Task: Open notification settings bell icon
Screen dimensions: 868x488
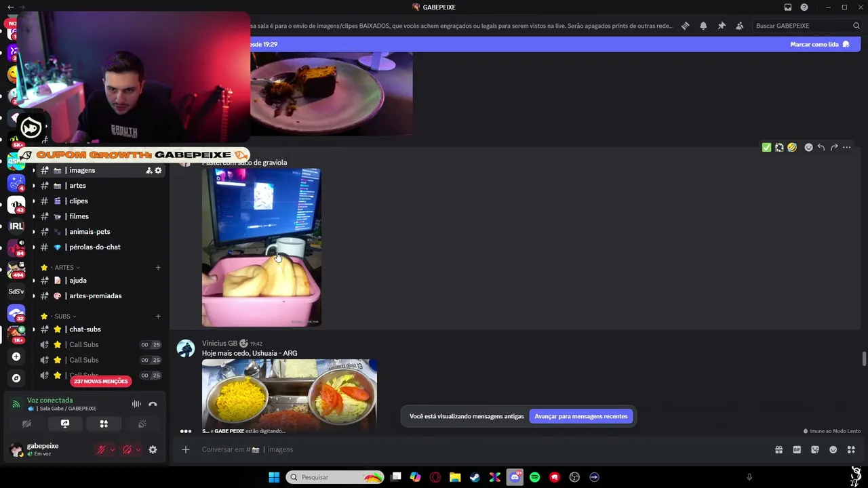Action: (x=703, y=26)
